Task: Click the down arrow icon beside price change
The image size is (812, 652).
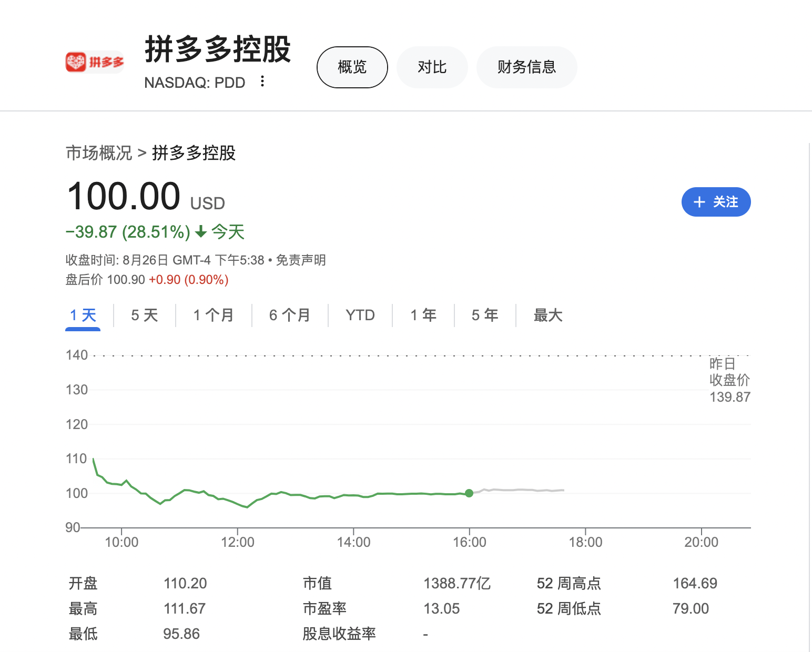Action: point(200,232)
